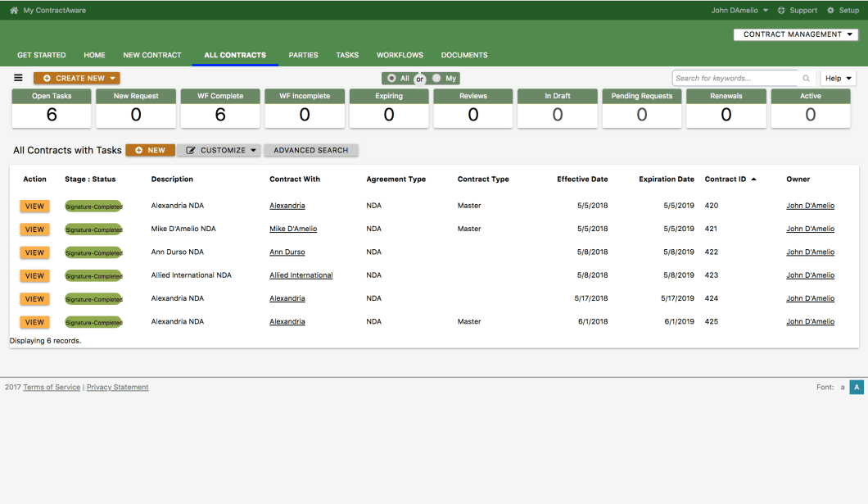
Task: Open the hamburger menu icon
Action: coord(18,78)
